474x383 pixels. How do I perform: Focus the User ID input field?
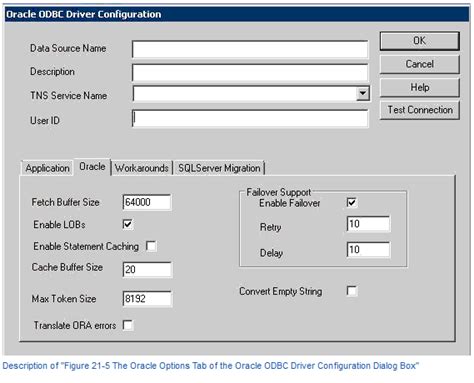(250, 118)
